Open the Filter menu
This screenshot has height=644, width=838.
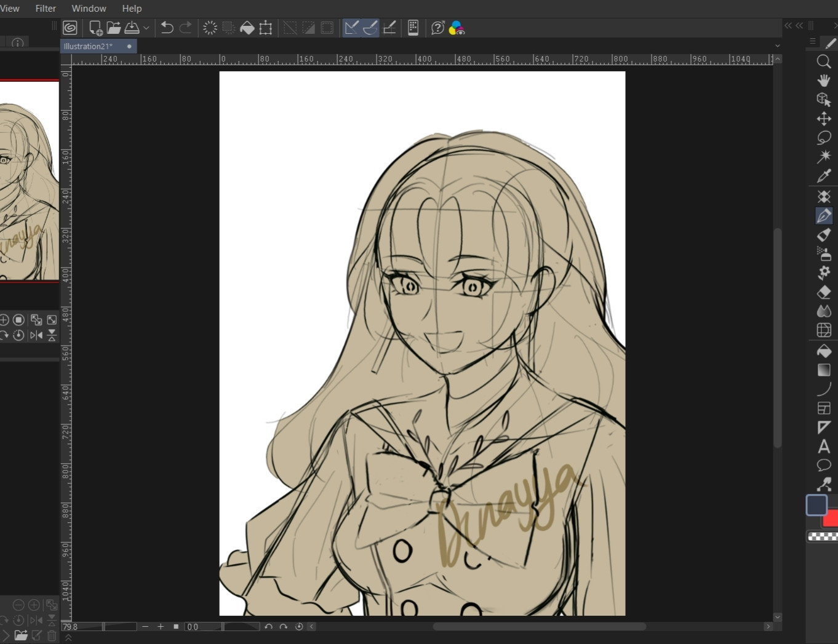tap(46, 9)
